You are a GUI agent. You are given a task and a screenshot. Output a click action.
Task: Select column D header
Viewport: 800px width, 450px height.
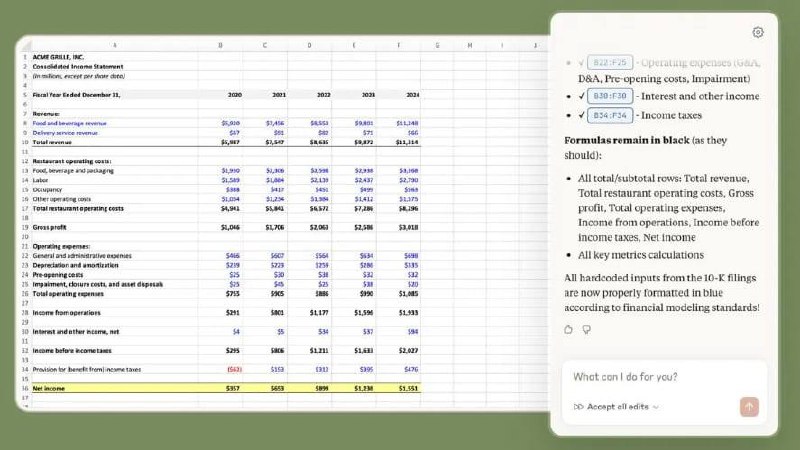tap(309, 45)
